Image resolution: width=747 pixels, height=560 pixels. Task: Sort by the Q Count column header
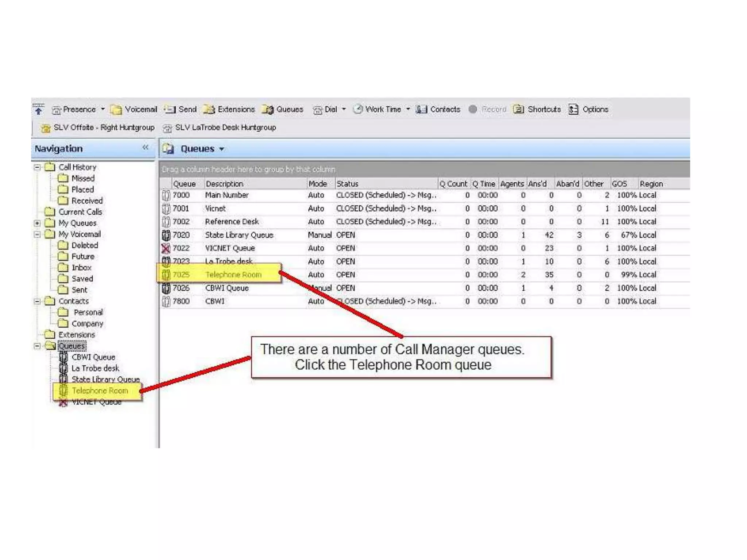tap(453, 184)
